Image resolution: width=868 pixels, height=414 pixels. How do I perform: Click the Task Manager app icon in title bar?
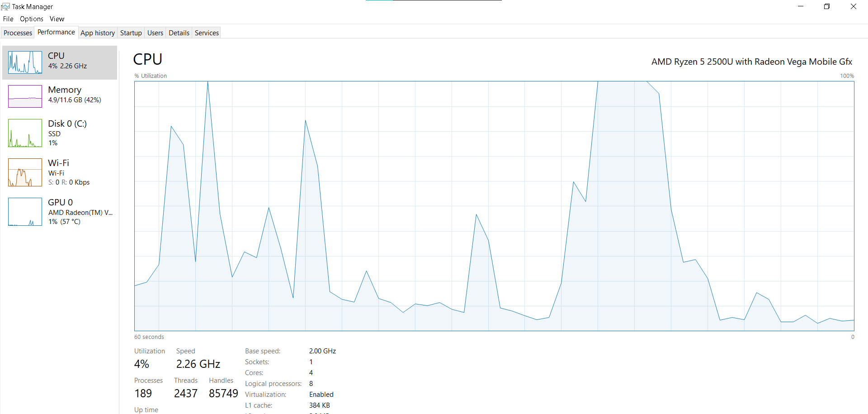pyautogui.click(x=5, y=6)
